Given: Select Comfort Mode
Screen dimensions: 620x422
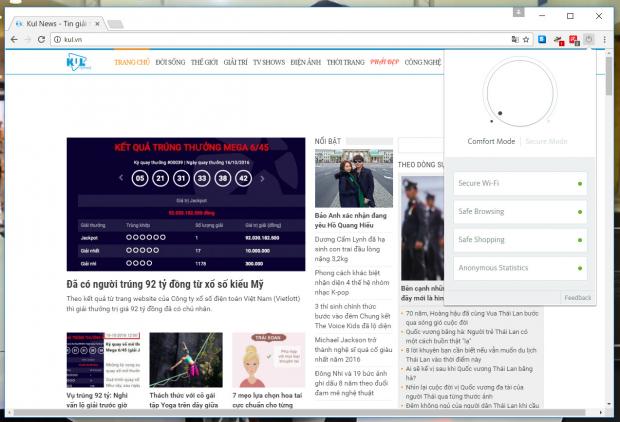Looking at the screenshot, I should (x=491, y=141).
